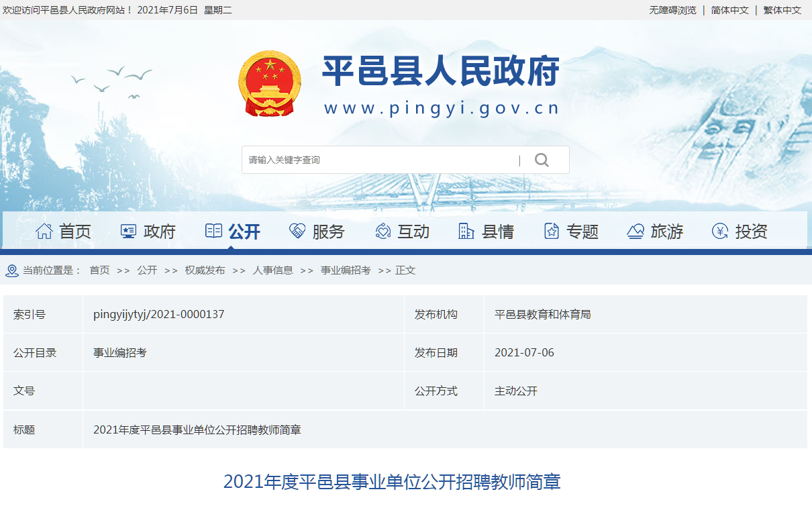Open the 县情 navigation menu item
812x506 pixels.
tap(498, 232)
